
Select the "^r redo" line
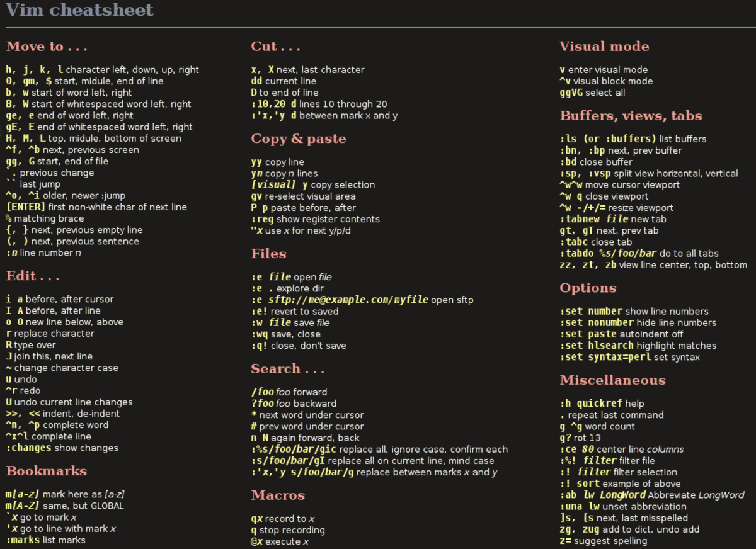(23, 391)
